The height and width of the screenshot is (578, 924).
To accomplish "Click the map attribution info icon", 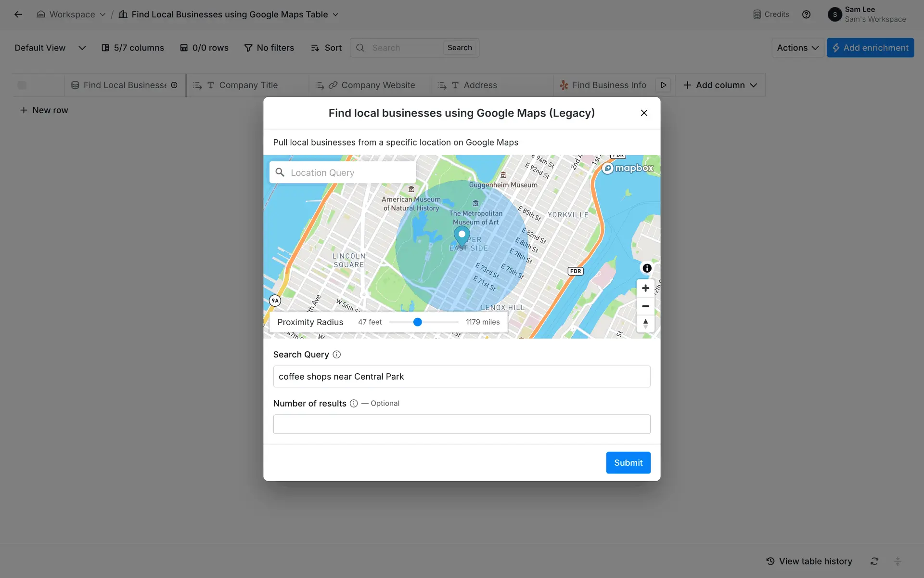I will tap(647, 268).
